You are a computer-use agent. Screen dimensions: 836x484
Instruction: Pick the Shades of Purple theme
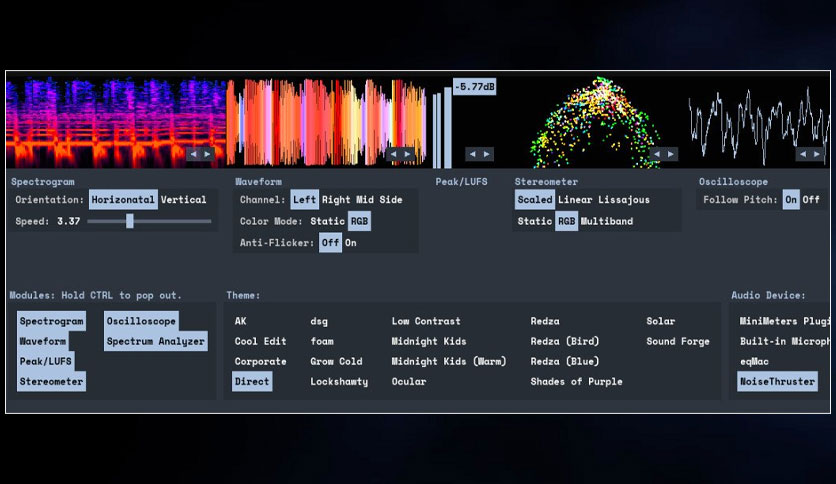(x=576, y=382)
